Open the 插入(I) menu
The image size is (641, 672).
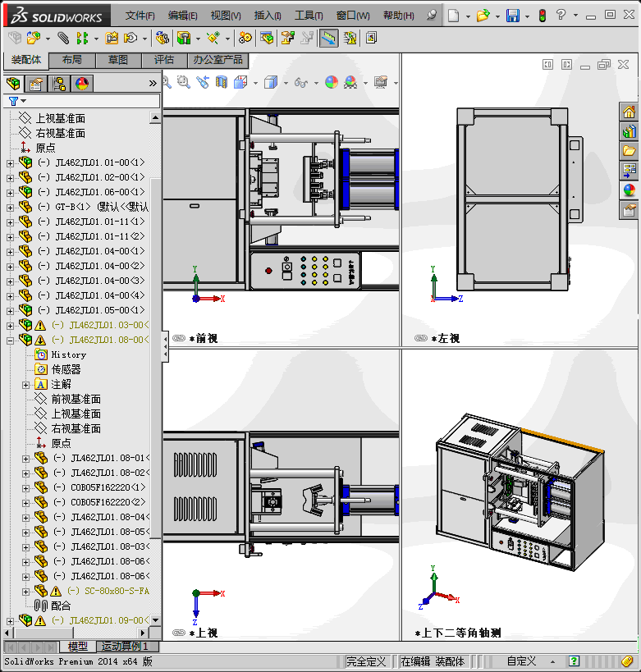pyautogui.click(x=268, y=16)
